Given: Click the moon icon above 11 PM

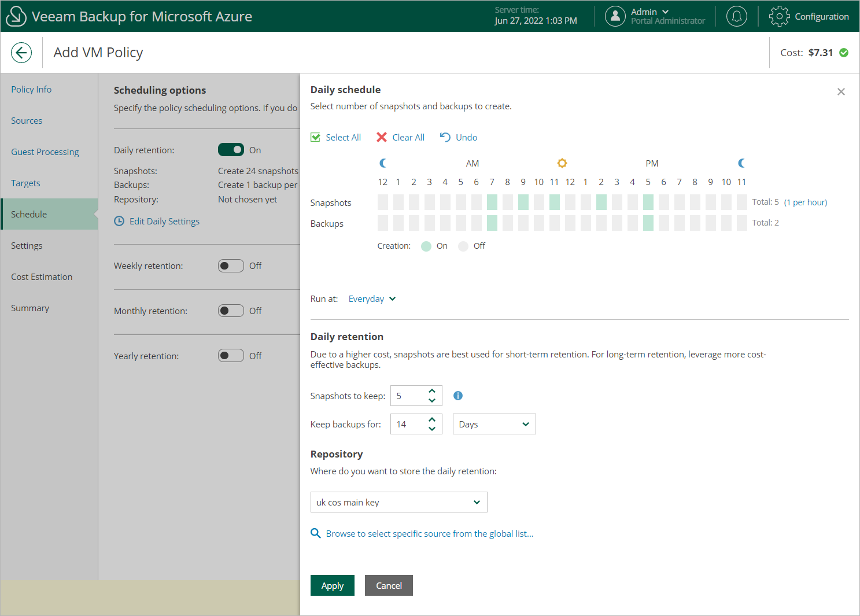Looking at the screenshot, I should pos(741,163).
